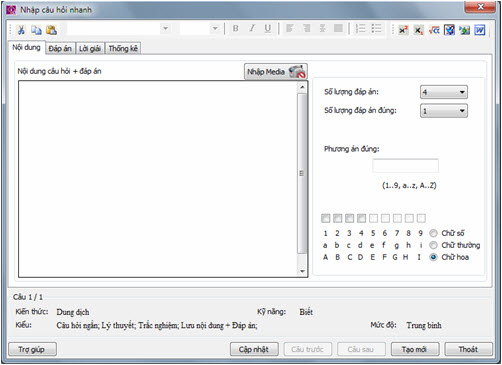
Task: Align text right
Action: coord(306,29)
